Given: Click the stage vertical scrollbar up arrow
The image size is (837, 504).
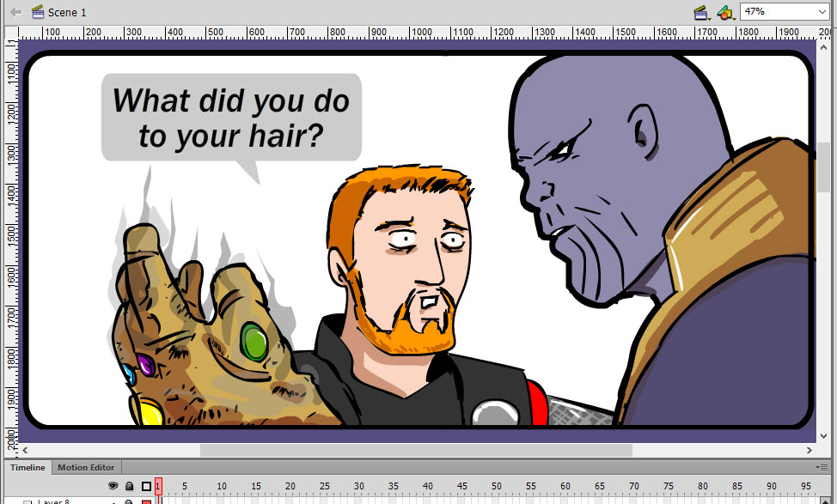Looking at the screenshot, I should coord(823,47).
